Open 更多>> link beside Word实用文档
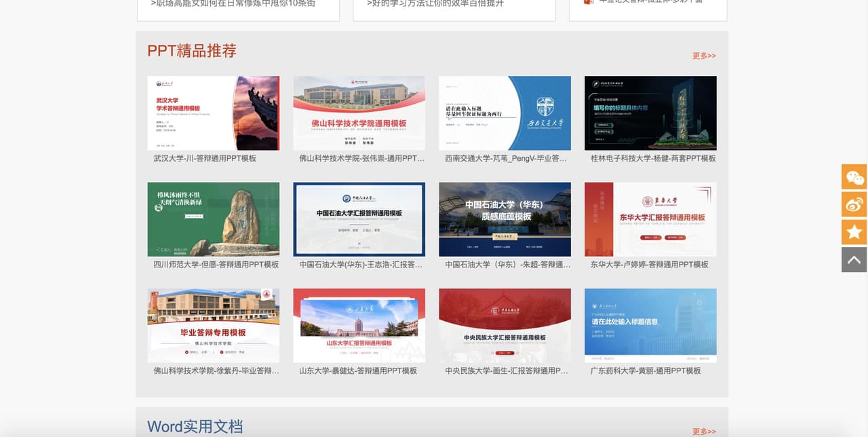Viewport: 868px width, 437px height. (704, 432)
